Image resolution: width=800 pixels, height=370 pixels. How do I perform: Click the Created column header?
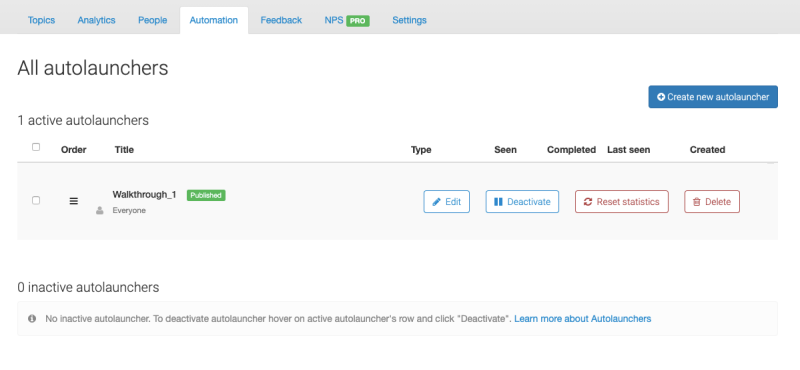pos(707,150)
